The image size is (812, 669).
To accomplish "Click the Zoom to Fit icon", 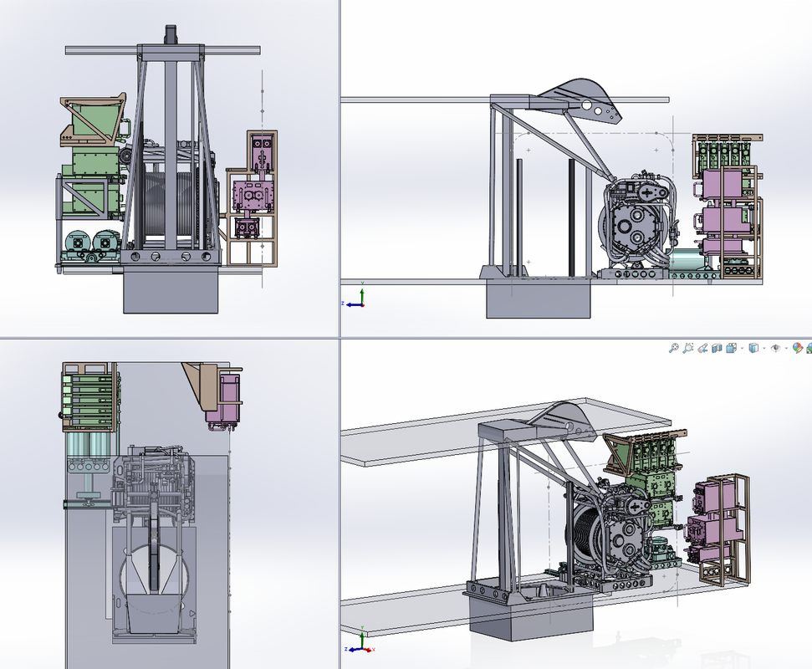I will pos(673,348).
